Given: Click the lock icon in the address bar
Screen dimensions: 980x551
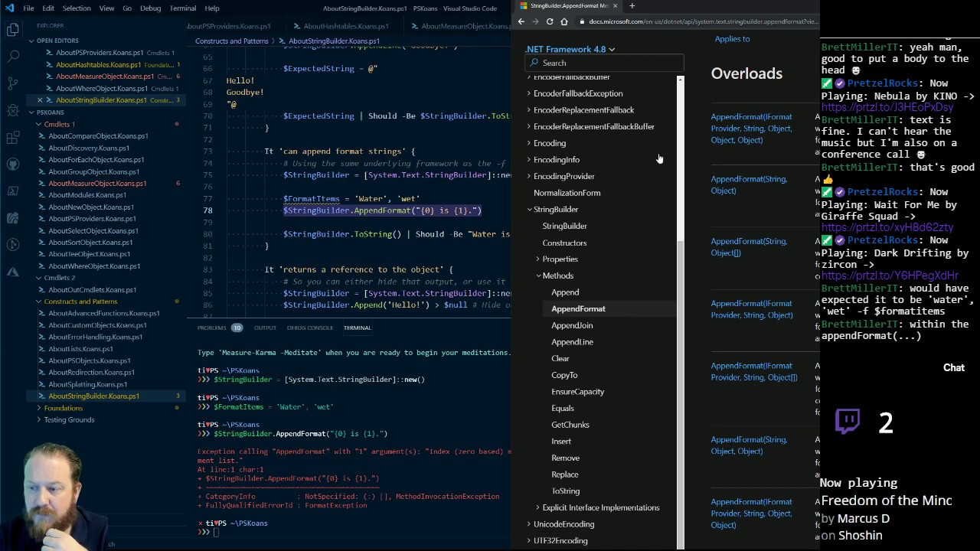Looking at the screenshot, I should 583,21.
